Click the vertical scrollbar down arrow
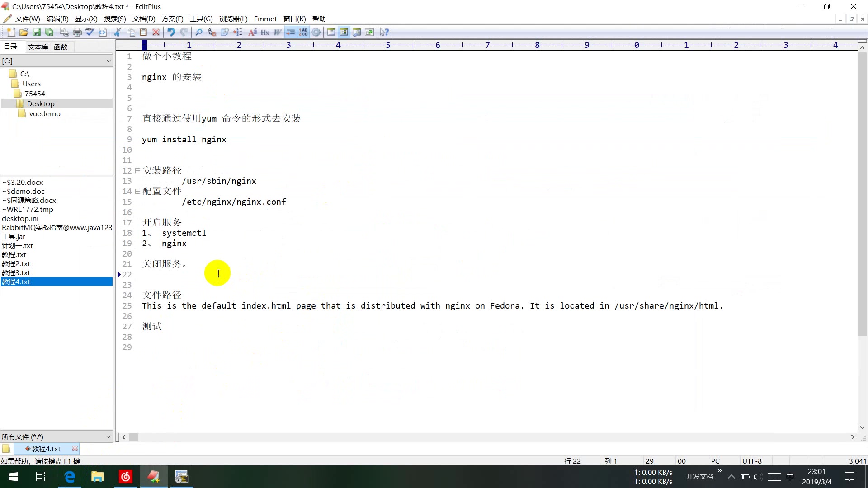 coord(862,427)
